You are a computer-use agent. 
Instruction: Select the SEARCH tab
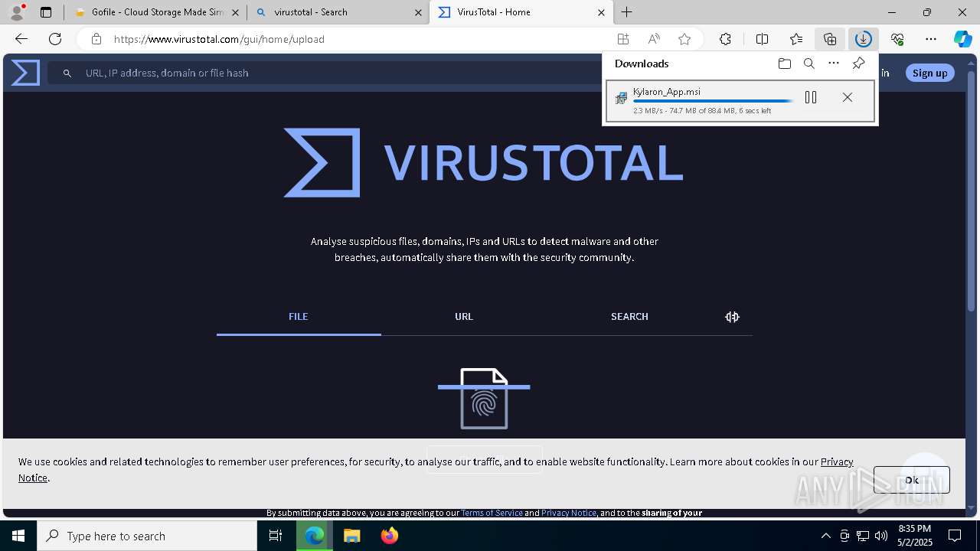(x=629, y=317)
